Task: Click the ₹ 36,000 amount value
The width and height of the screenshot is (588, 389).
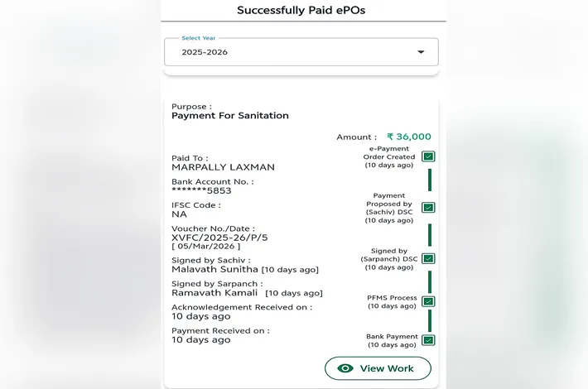Action: click(x=409, y=137)
